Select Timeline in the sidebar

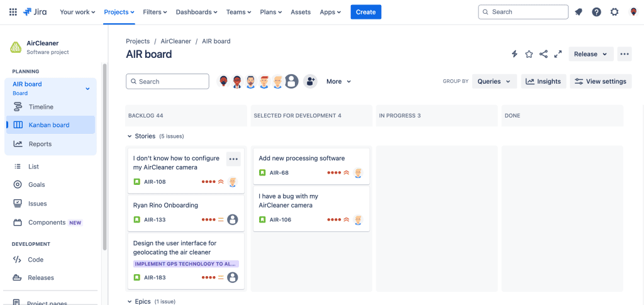[x=41, y=107]
